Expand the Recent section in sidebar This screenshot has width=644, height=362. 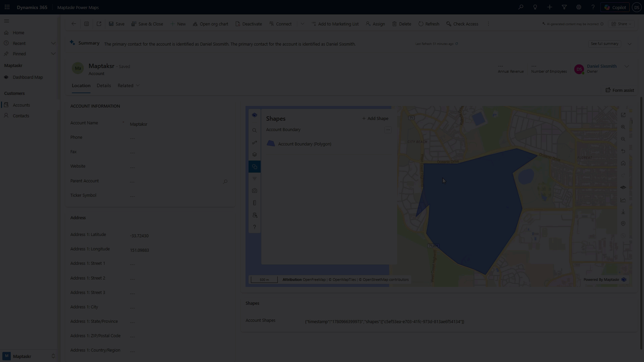click(53, 43)
